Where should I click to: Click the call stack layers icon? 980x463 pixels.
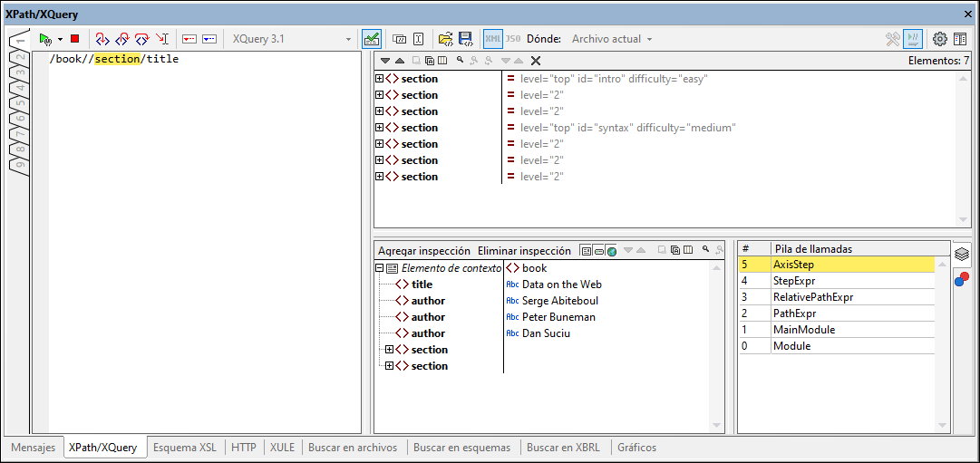pos(962,254)
